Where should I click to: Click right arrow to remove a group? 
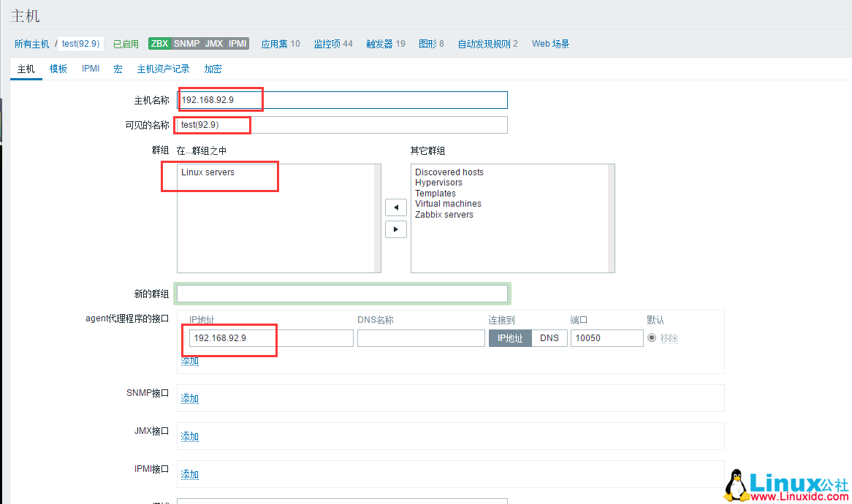click(396, 229)
